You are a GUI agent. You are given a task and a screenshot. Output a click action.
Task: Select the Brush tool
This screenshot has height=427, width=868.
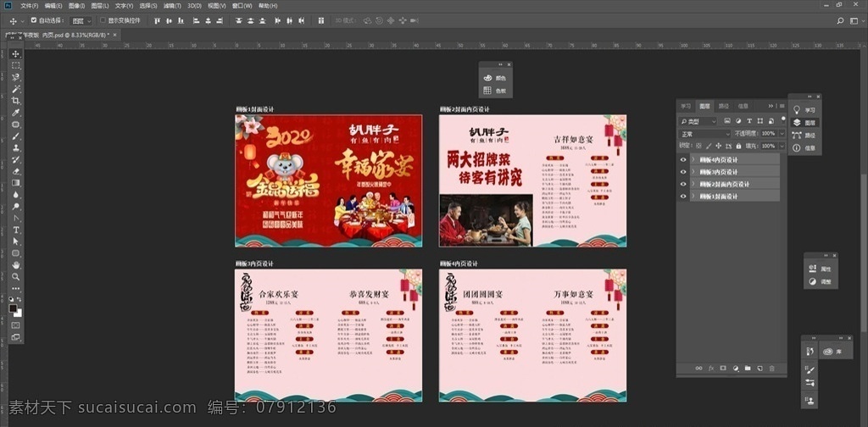(16, 136)
